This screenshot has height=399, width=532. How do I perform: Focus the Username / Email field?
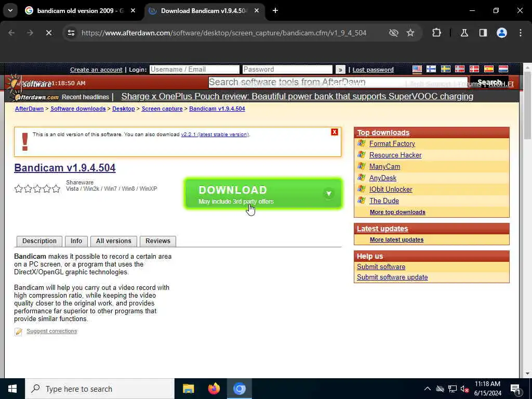coord(194,70)
